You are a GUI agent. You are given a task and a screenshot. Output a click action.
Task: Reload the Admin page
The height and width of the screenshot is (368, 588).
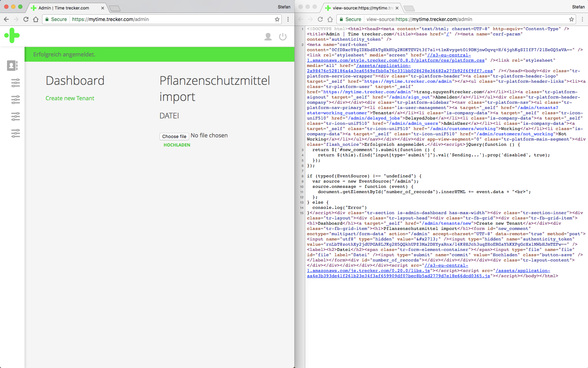coord(26,19)
